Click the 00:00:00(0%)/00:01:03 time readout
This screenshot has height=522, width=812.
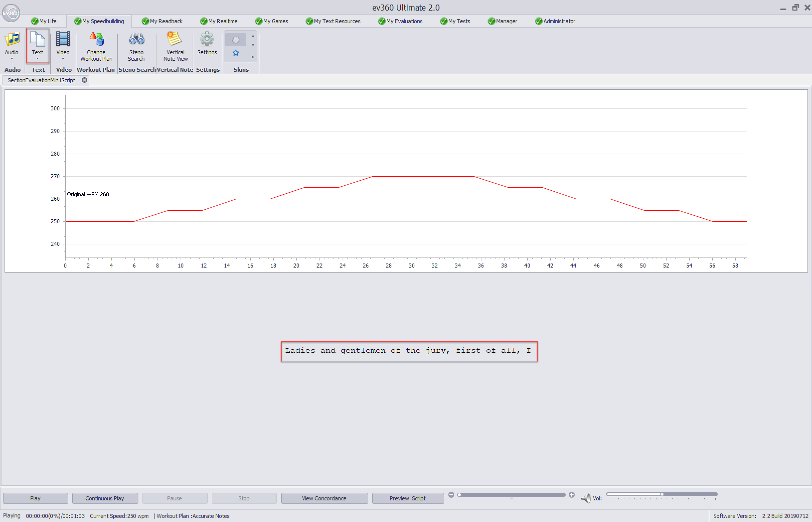coord(55,516)
